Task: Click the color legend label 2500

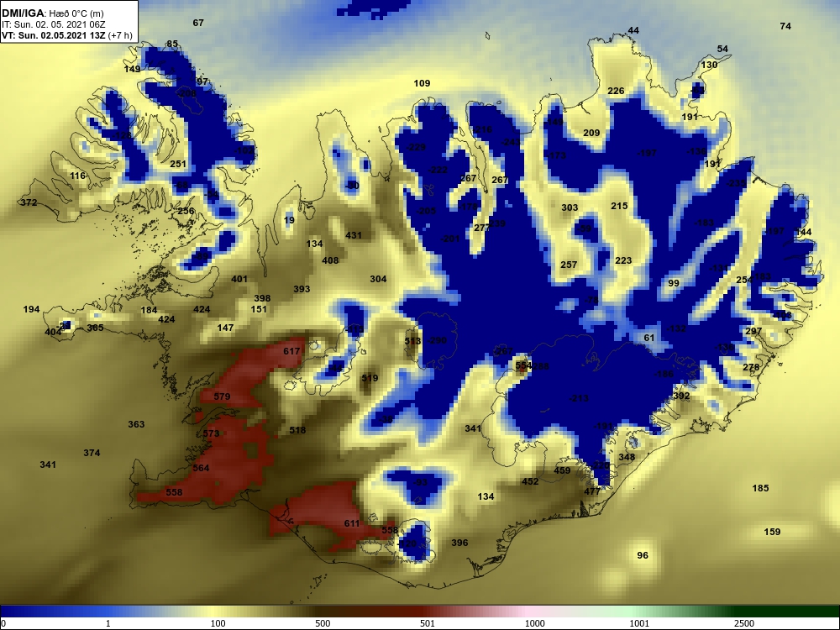Action: (x=744, y=623)
